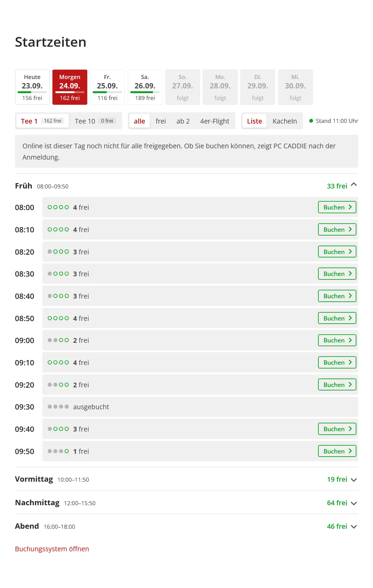The height and width of the screenshot is (588, 373).
Task: Book the 09:40 tee time
Action: click(x=337, y=429)
